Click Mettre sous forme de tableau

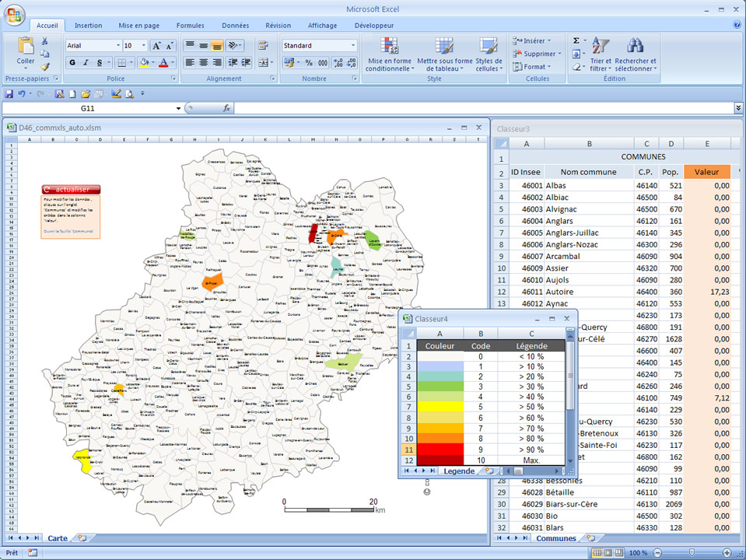coord(445,54)
